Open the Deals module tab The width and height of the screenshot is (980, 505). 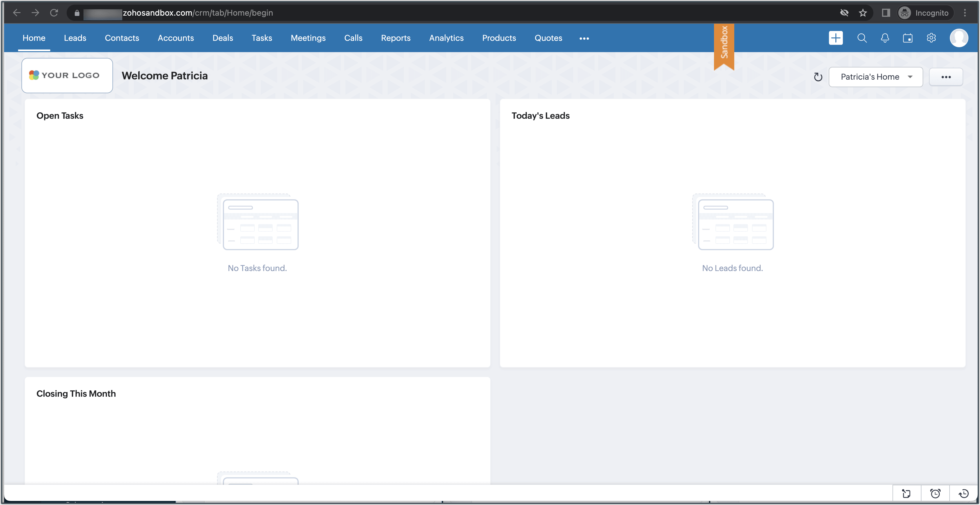pyautogui.click(x=223, y=38)
